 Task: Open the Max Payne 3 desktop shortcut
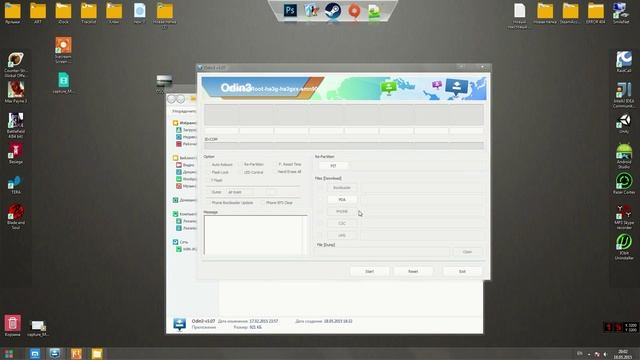[x=16, y=92]
